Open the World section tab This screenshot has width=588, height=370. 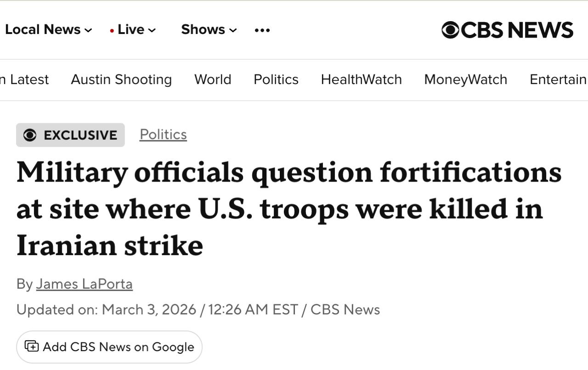tap(213, 80)
